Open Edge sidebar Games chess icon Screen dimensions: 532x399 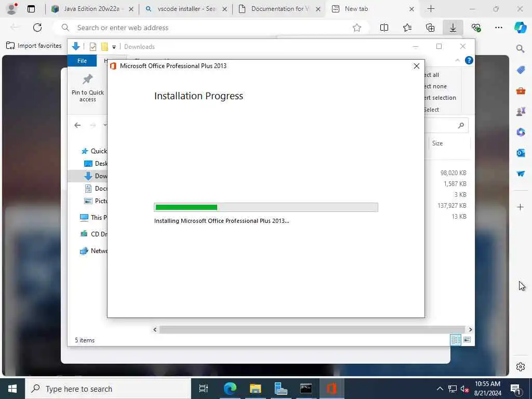521,111
